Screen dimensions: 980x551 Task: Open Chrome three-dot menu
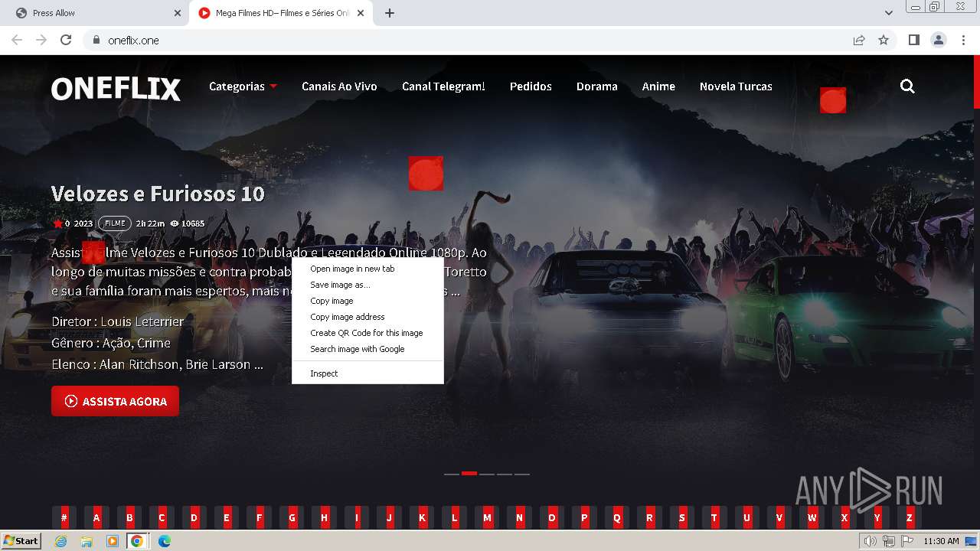click(x=963, y=40)
